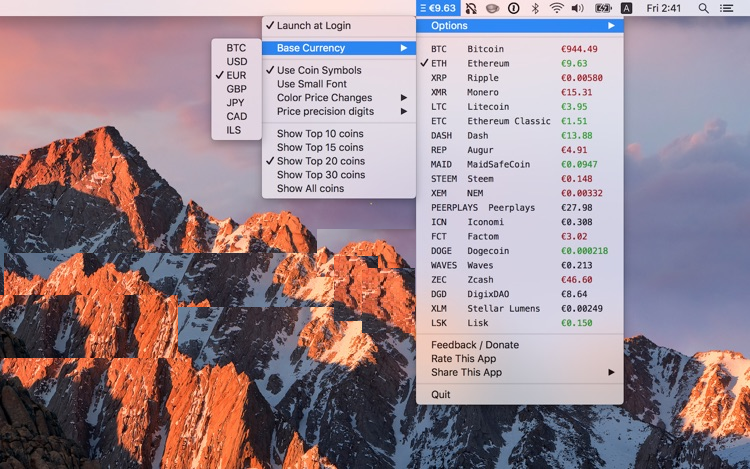Quit the ticker app

[519, 395]
